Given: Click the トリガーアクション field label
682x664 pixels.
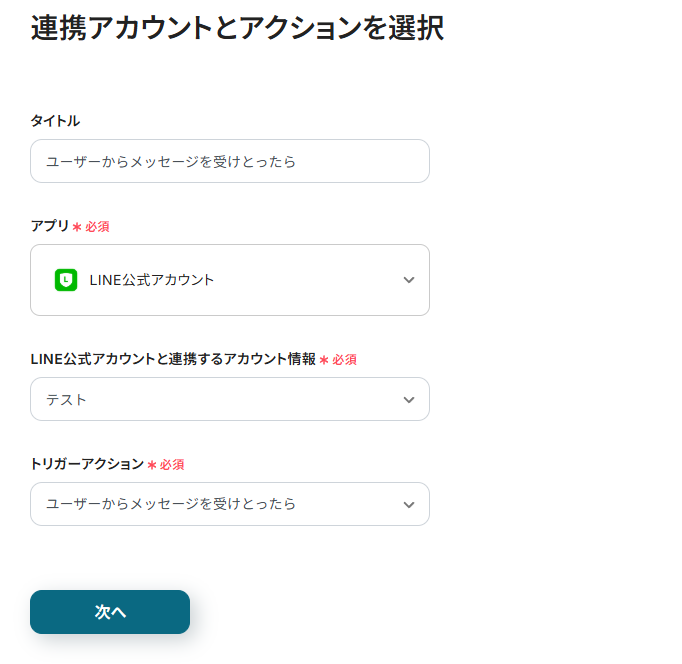Looking at the screenshot, I should (87, 464).
